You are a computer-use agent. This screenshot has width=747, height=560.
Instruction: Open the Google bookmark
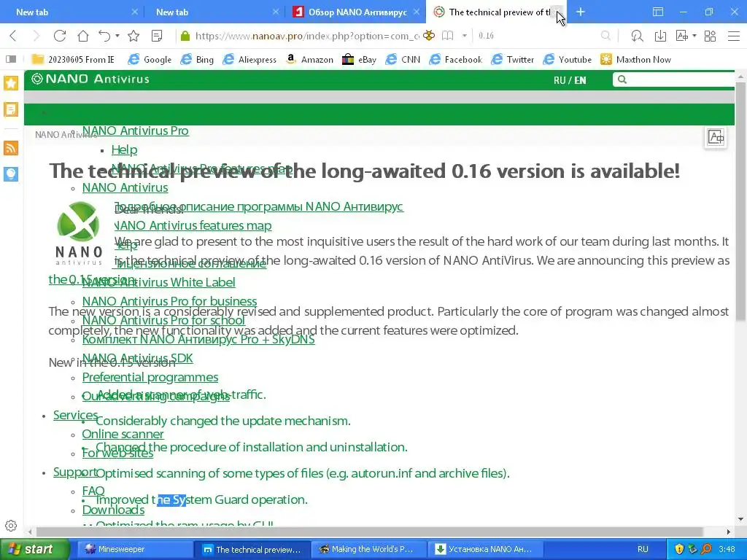pos(150,59)
